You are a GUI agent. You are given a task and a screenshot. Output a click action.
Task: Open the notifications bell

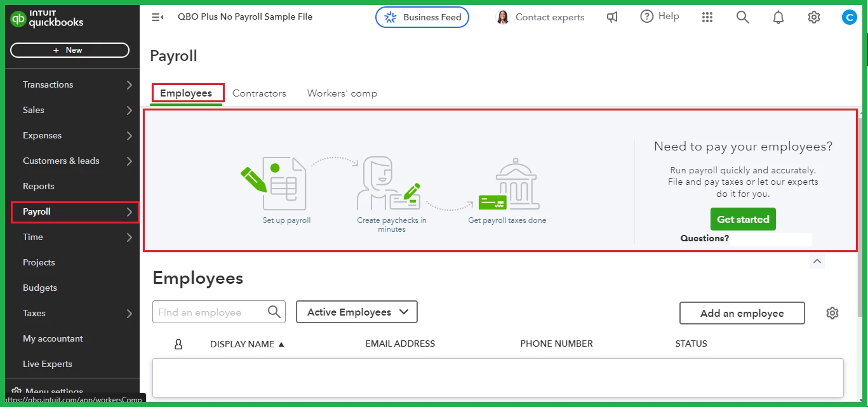(x=778, y=17)
